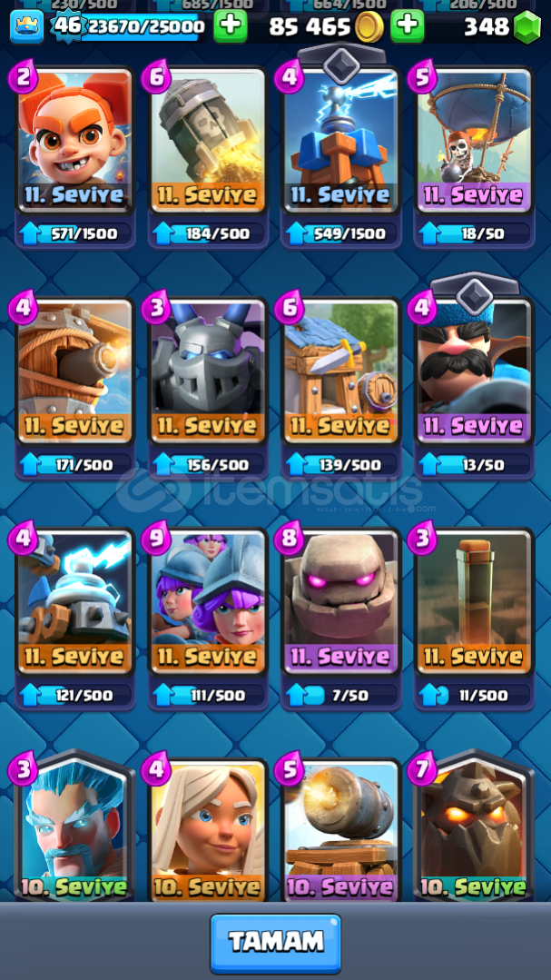The width and height of the screenshot is (551, 980).
Task: Click the green plus beside experience bar
Action: pyautogui.click(x=231, y=26)
